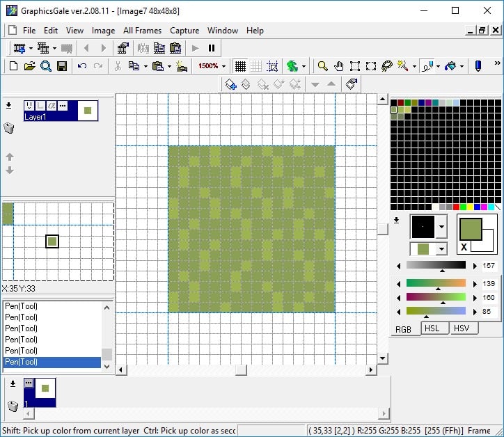The width and height of the screenshot is (504, 437).
Task: Open the Flood Fill dropdown arrow
Action: point(462,66)
